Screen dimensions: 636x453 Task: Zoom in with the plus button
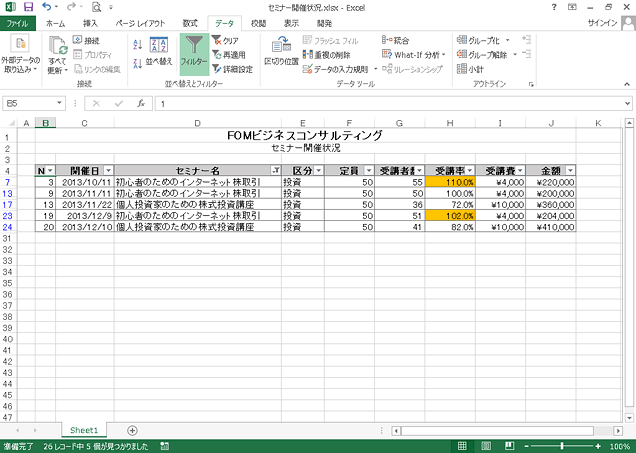tap(598, 447)
